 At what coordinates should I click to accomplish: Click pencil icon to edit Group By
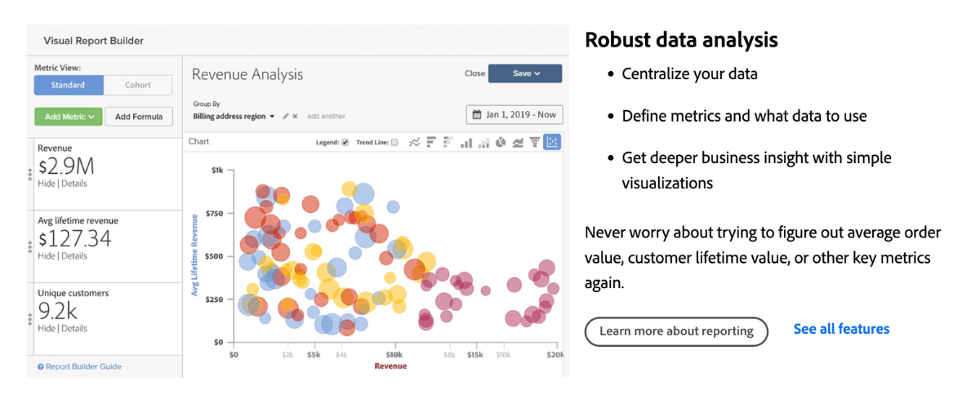click(286, 117)
